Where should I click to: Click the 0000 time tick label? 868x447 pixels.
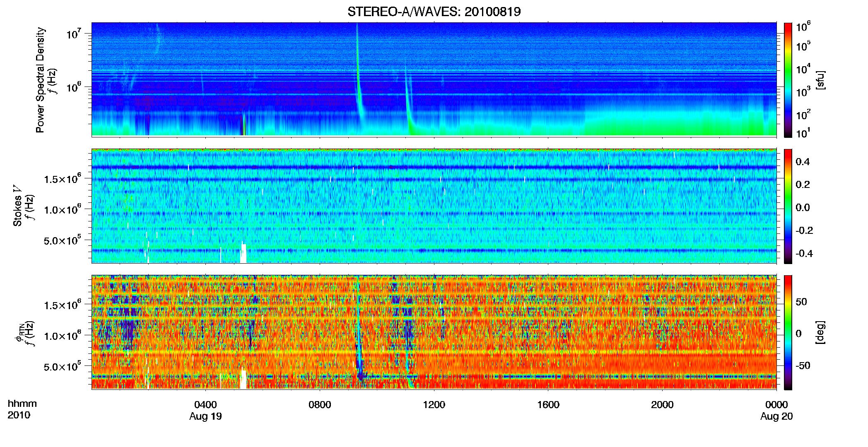776,405
